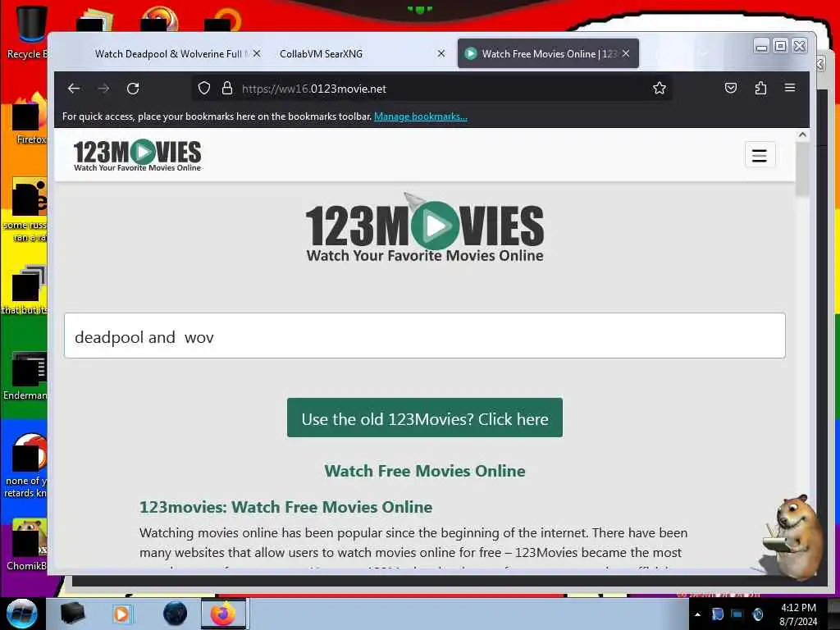Select the Chomik desktop icon
840x630 pixels.
(27, 545)
